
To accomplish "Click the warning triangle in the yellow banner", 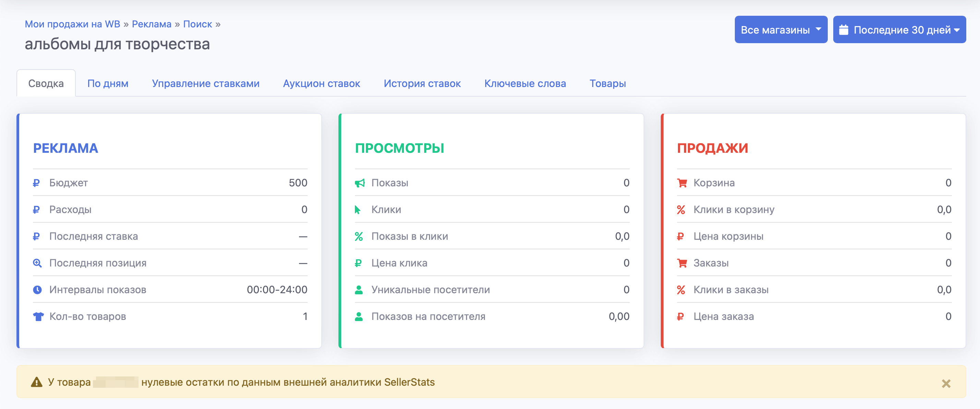I will (x=37, y=381).
